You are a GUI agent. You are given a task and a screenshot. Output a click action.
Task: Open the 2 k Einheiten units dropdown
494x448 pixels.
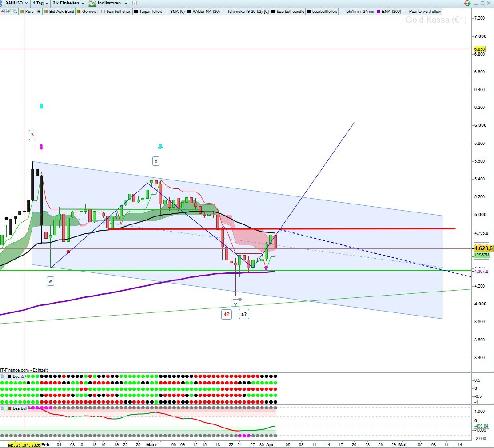(68, 3)
